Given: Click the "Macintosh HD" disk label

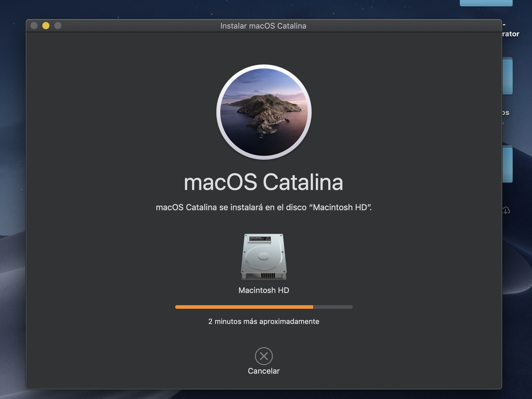Looking at the screenshot, I should tap(264, 290).
